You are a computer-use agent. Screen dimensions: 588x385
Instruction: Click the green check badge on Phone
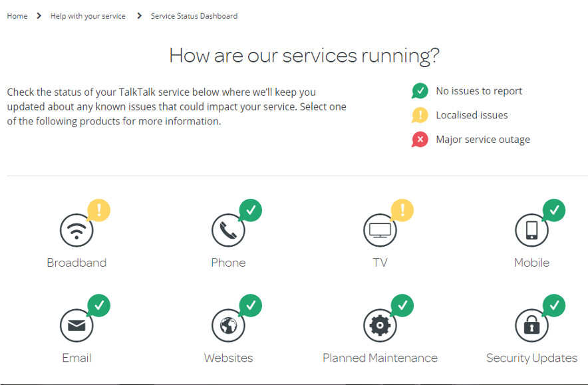point(251,210)
